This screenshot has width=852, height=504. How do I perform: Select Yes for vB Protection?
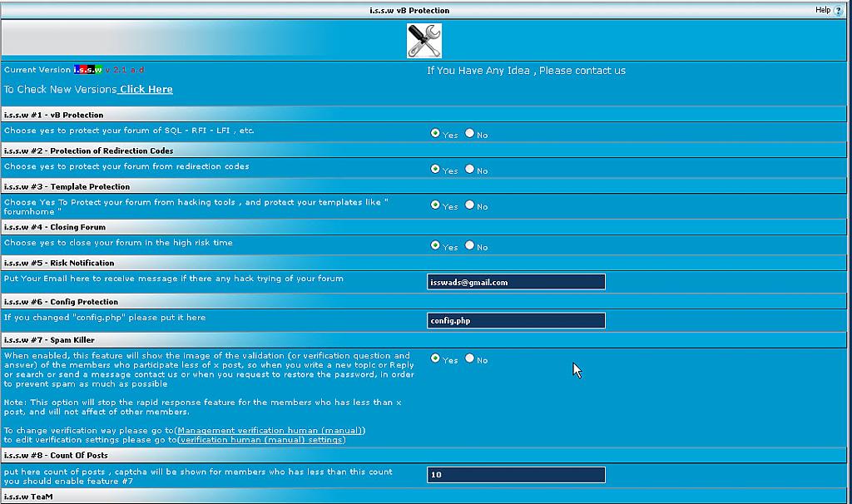[x=435, y=133]
